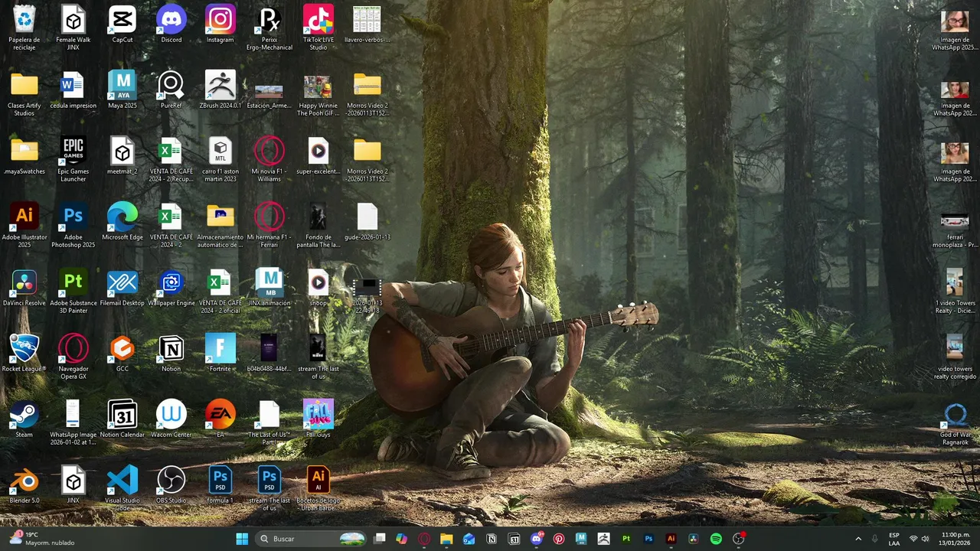Launch the Fall Guys desktop shortcut
980x551 pixels.
(x=318, y=419)
